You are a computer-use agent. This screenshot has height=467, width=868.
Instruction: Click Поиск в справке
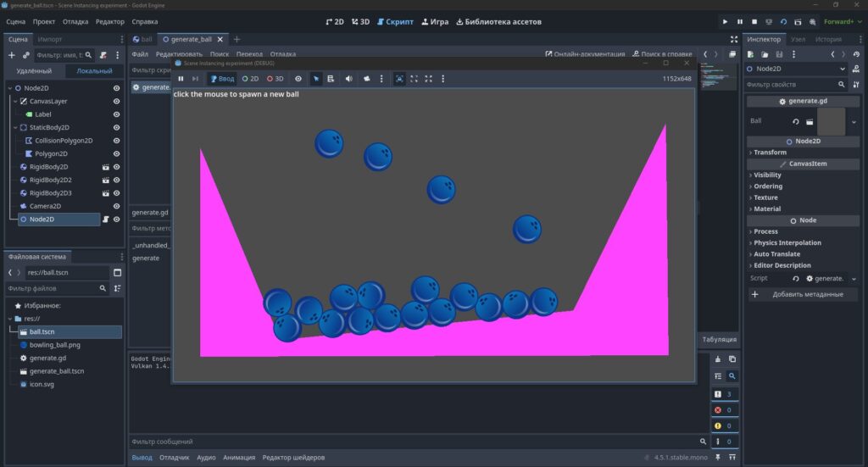click(x=662, y=54)
